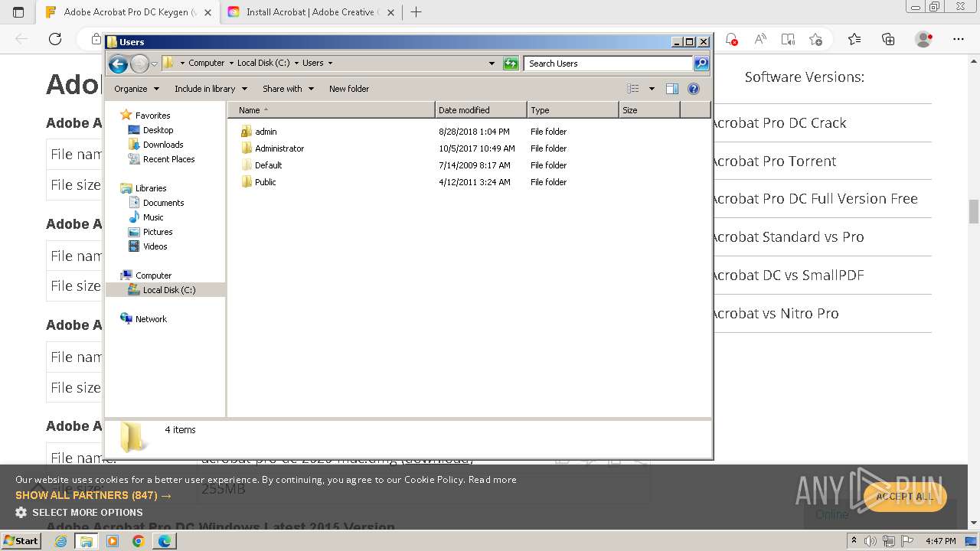Expand the Users breadcrumb arrow
Image resolution: width=980 pixels, height=551 pixels.
[x=330, y=64]
